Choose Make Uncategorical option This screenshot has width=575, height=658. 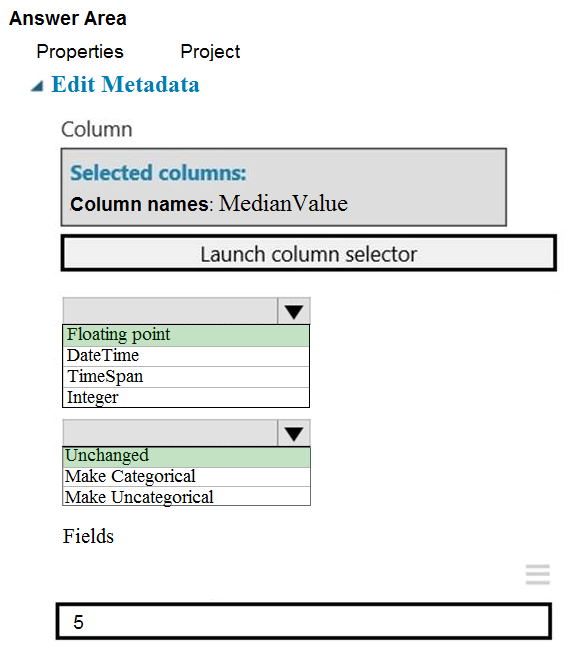[x=186, y=496]
